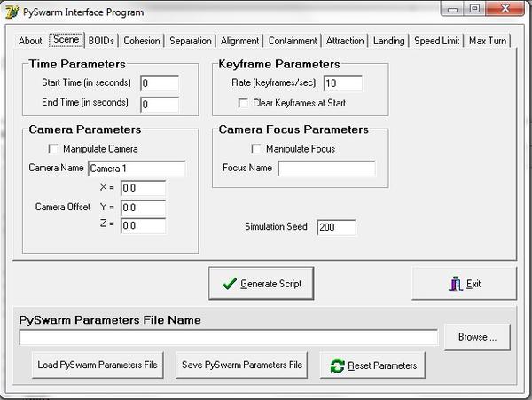Click the keyframe Rate input field
Image resolution: width=532 pixels, height=400 pixels.
coord(342,83)
